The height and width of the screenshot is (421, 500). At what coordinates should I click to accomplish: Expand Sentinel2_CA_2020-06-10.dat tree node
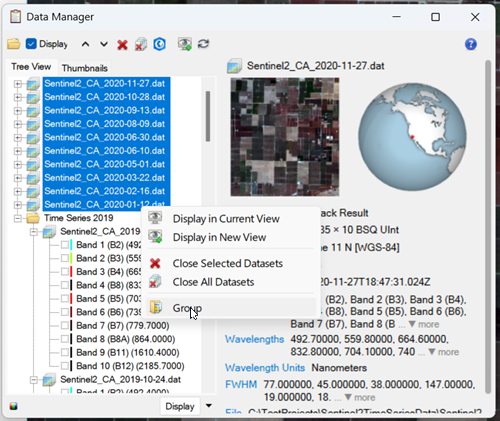pos(18,151)
